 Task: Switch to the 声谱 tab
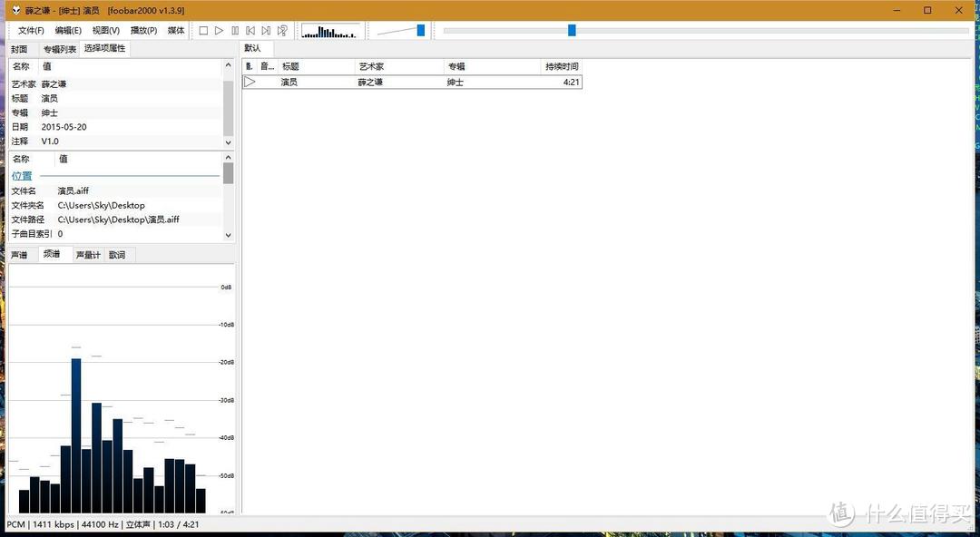click(19, 254)
